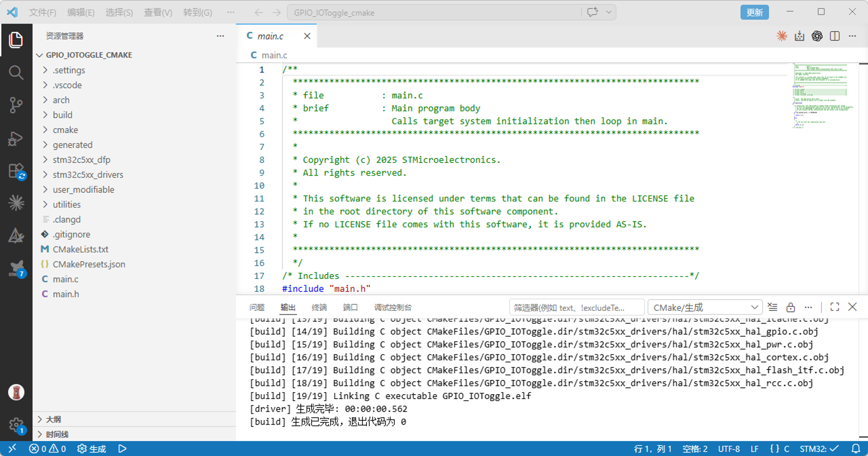Maximize the bottom panel
868x456 pixels.
[835, 307]
